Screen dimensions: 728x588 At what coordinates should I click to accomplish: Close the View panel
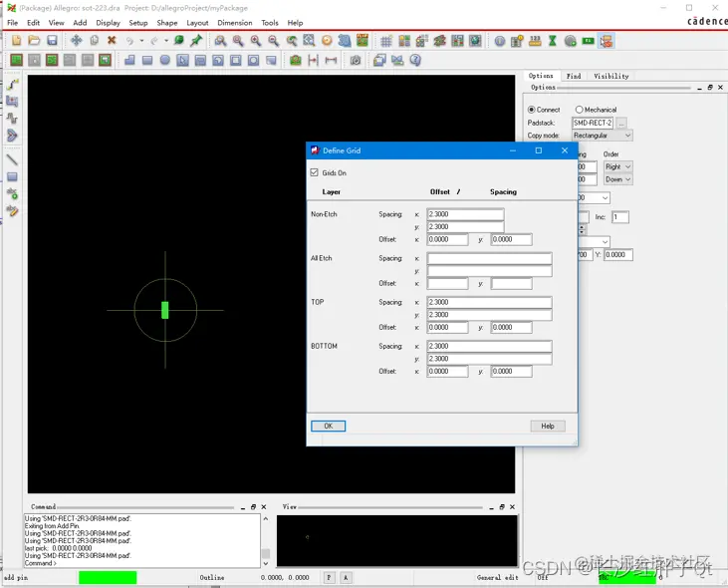pyautogui.click(x=512, y=506)
